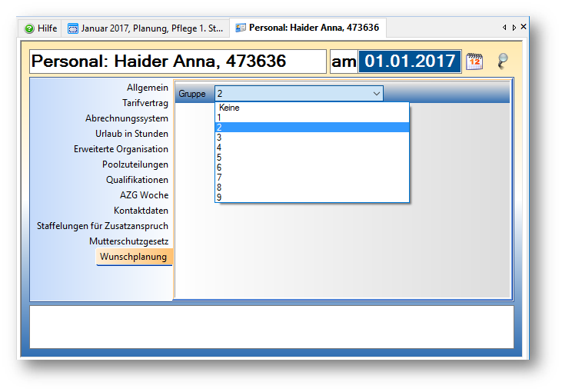
Task: Select Qualifikationen in sidebar
Action: tap(137, 180)
